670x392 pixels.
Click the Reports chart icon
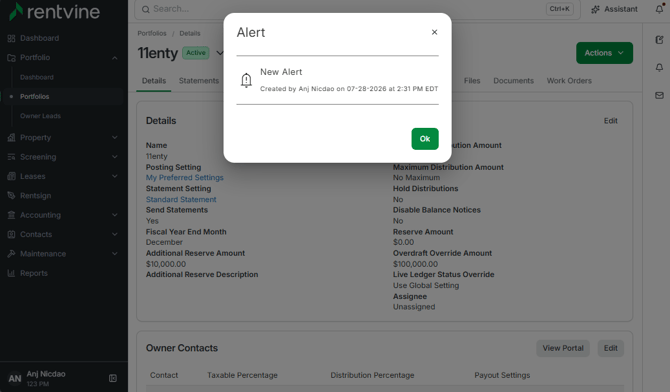pos(11,273)
